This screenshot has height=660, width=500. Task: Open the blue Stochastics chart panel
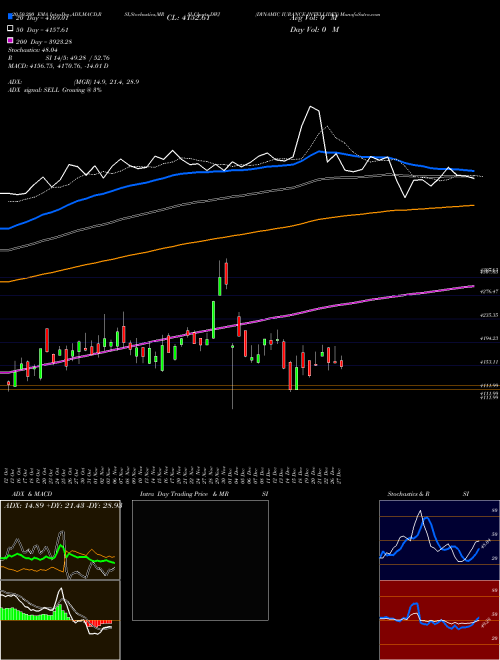[x=439, y=540]
